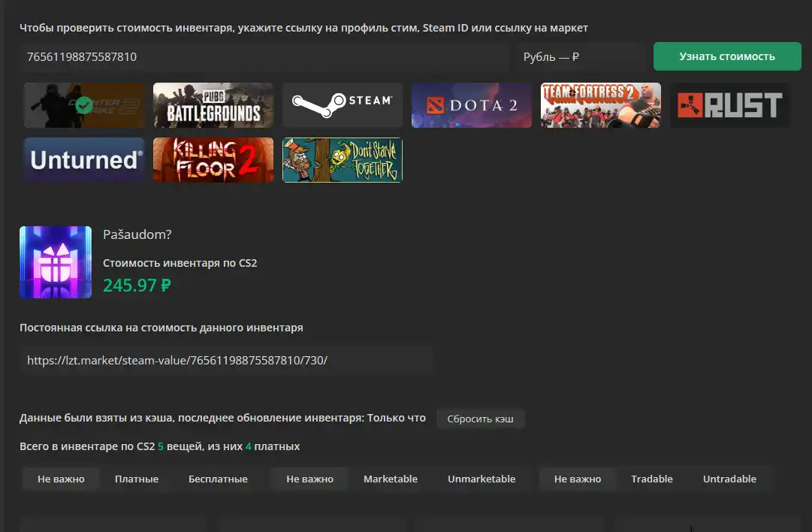Filter by Untradable items

[x=729, y=479]
